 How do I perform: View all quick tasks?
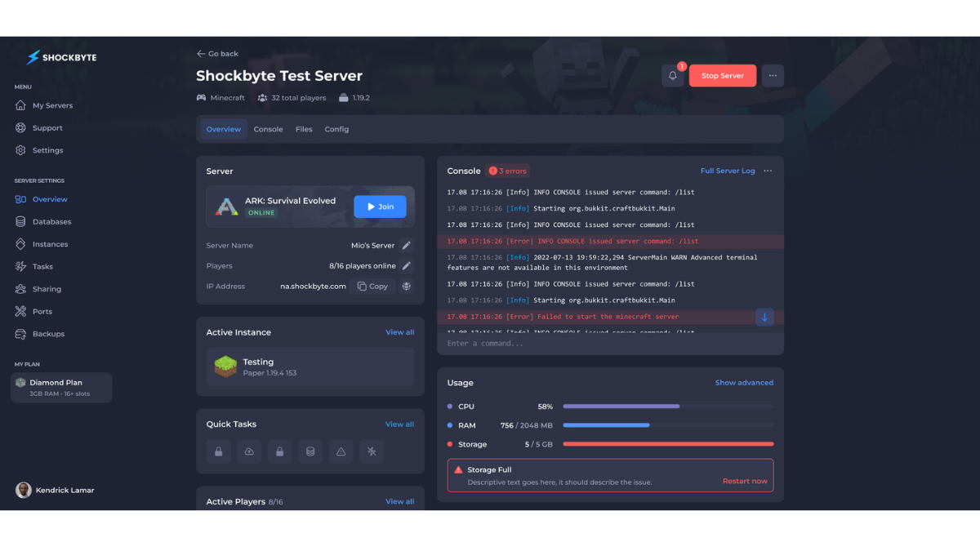399,424
